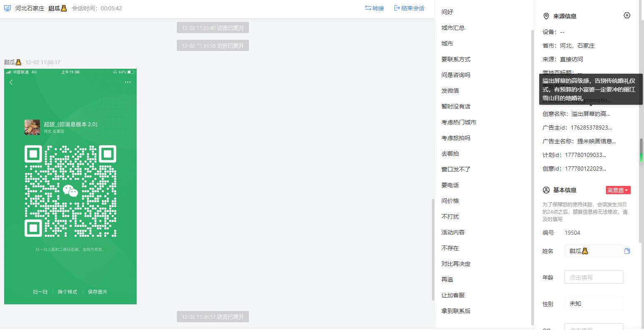Click 结束会话 to end the session
Image resolution: width=644 pixels, height=330 pixels.
(409, 8)
